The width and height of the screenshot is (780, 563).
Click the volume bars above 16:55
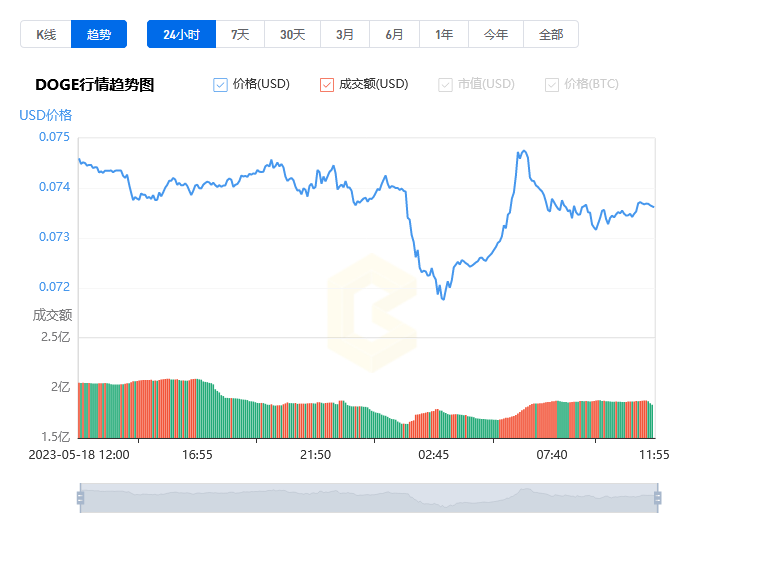[197, 410]
